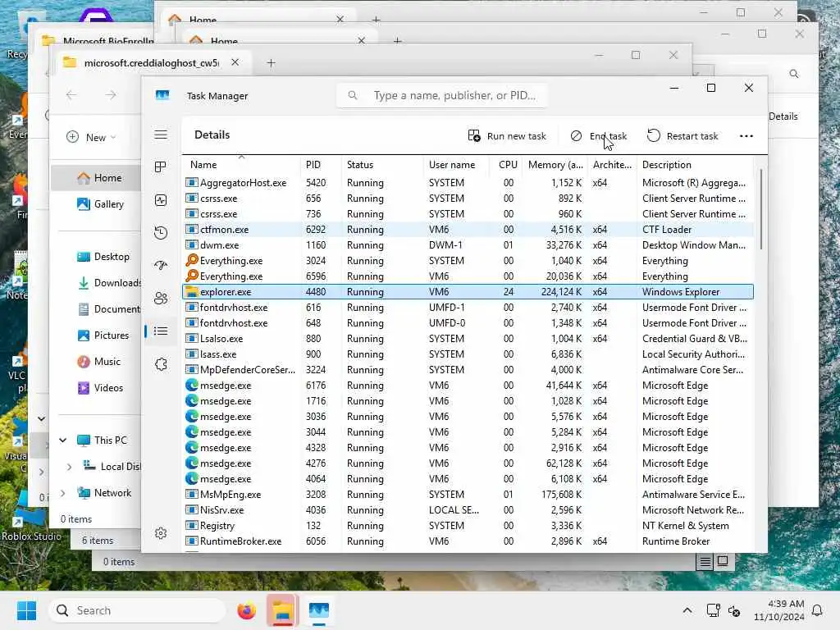Screen dimensions: 840x630
Task: Click End task button
Action: pyautogui.click(x=598, y=136)
